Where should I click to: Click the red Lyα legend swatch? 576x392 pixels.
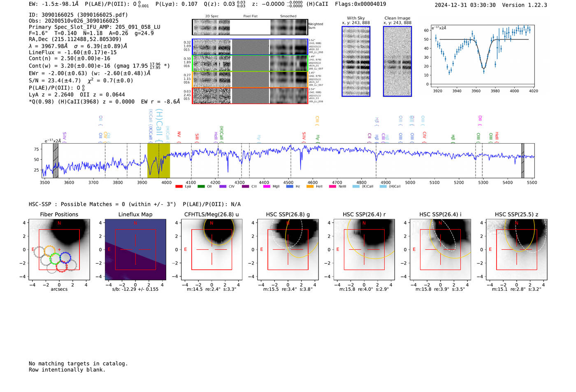click(x=179, y=187)
